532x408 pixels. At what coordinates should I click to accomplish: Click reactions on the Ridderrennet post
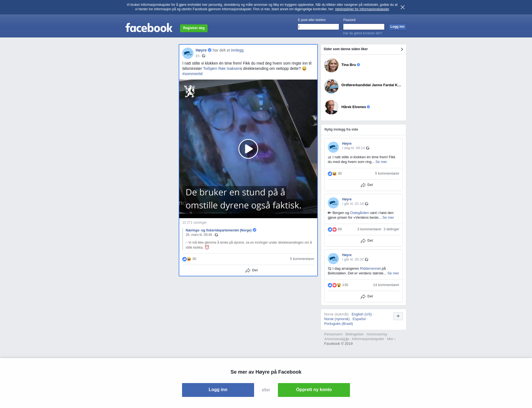(334, 285)
